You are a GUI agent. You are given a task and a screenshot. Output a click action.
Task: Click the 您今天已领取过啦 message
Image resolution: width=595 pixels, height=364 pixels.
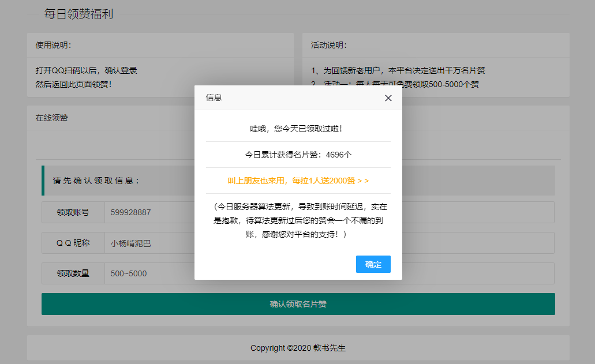(x=298, y=129)
